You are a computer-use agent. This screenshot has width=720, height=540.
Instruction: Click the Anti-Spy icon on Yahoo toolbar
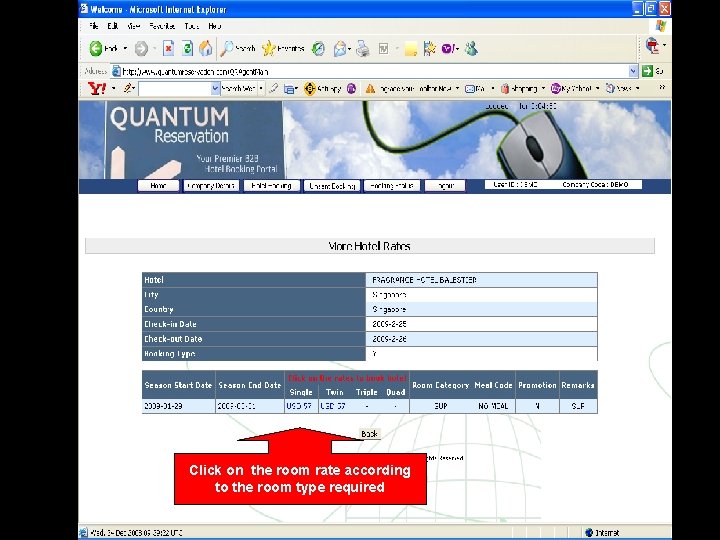coord(309,88)
